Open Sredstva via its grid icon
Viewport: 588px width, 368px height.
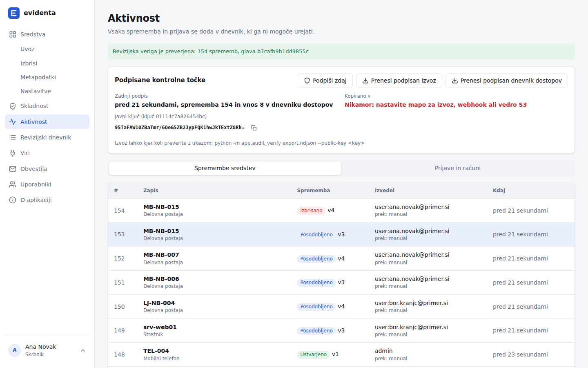click(13, 34)
